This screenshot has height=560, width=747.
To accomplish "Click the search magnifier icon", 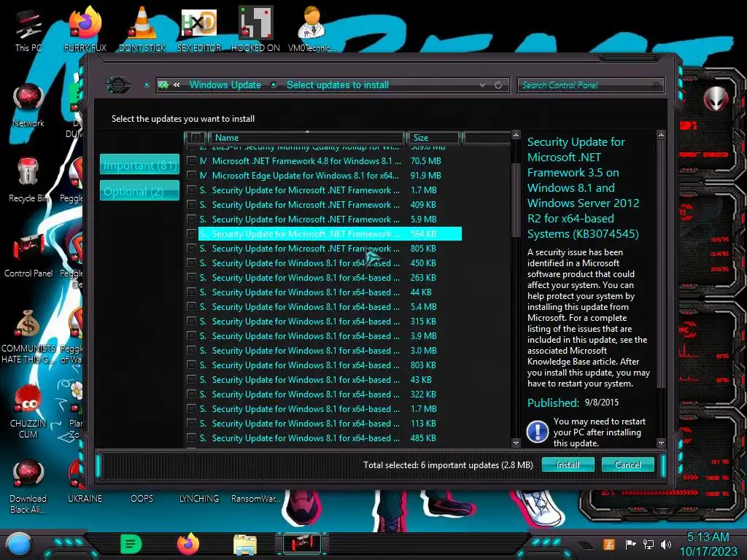I will pyautogui.click(x=656, y=85).
